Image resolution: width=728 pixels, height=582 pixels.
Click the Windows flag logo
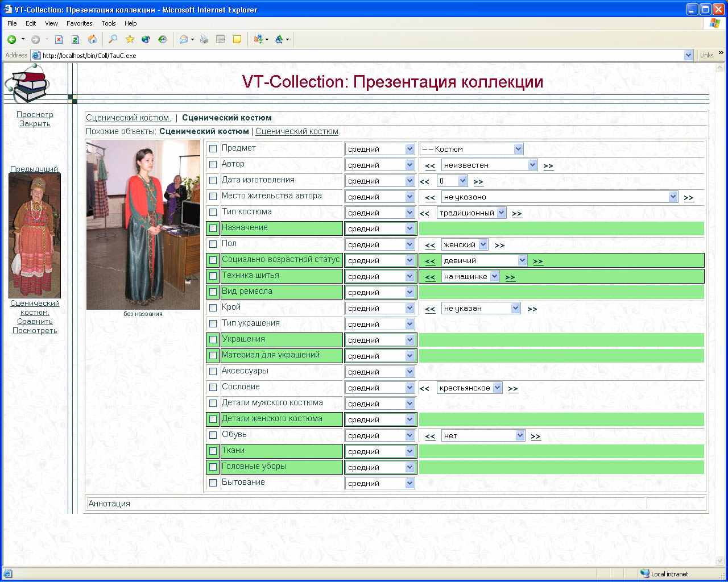715,23
